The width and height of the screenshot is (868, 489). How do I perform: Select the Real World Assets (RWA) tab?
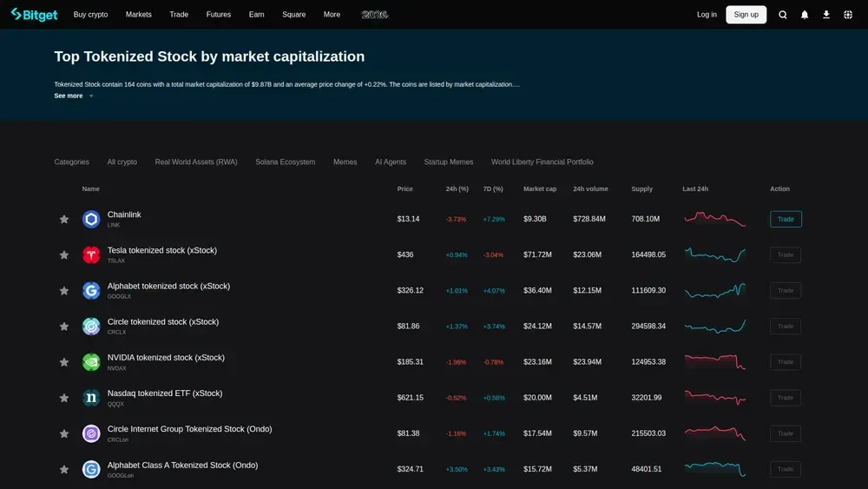point(196,162)
